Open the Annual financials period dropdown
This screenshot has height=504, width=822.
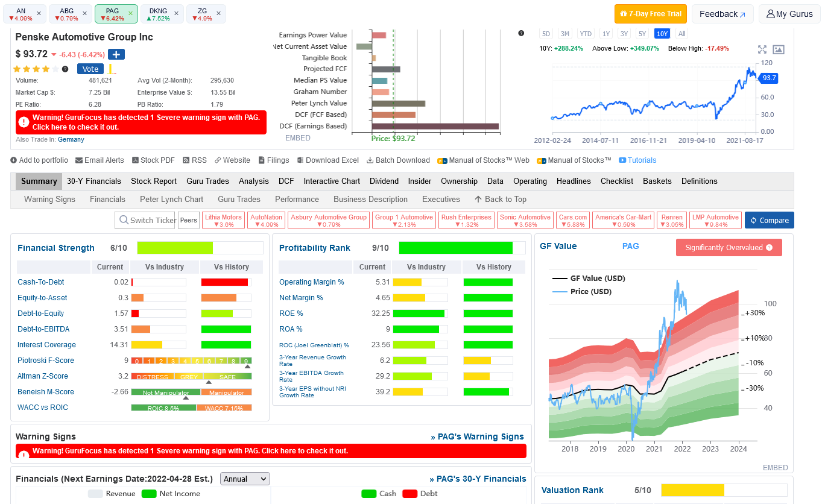pyautogui.click(x=245, y=479)
